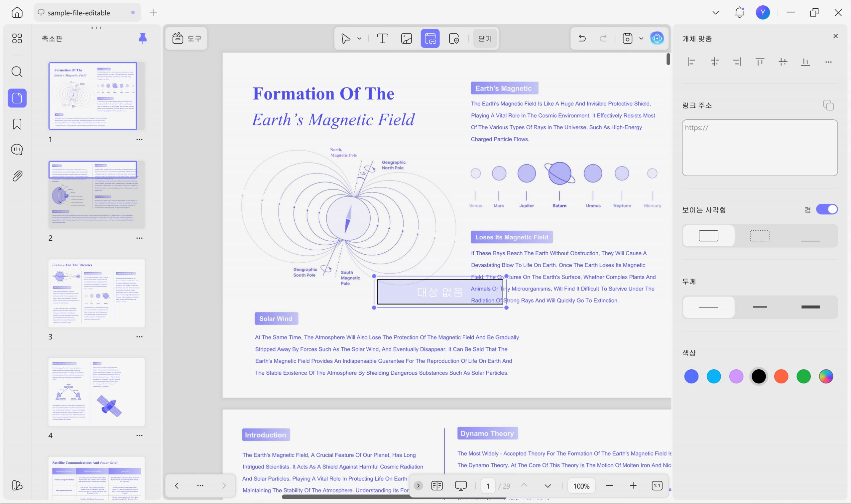The height and width of the screenshot is (504, 851).
Task: Open the attachments paperclip icon
Action: click(x=17, y=176)
